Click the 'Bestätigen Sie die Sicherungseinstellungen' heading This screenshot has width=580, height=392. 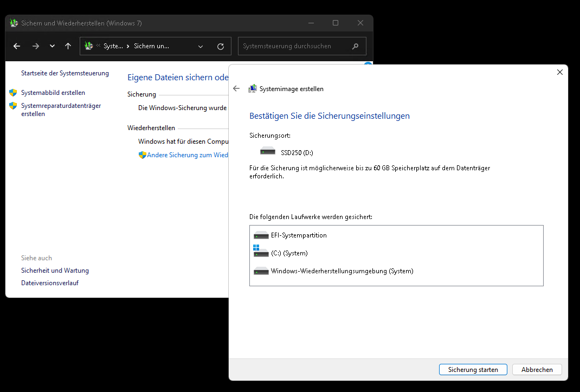point(329,116)
